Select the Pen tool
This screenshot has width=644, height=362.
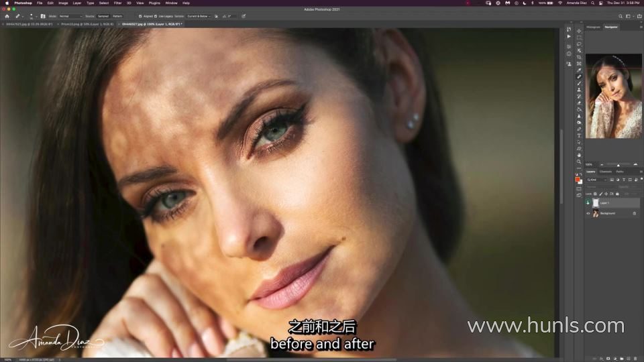coord(579,129)
